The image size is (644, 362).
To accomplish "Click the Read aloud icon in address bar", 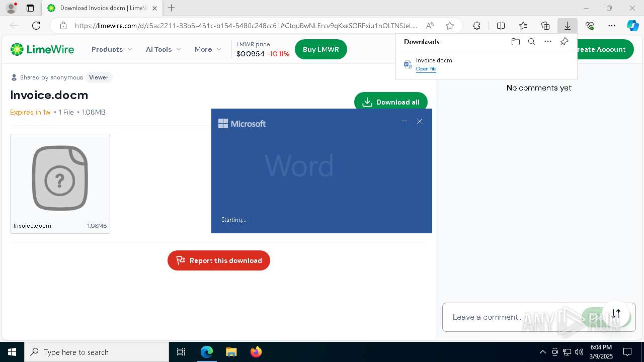I will 430,26.
